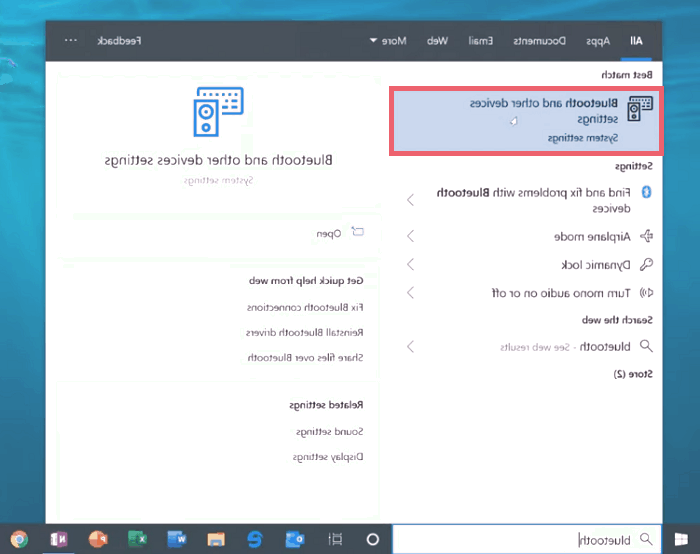The image size is (700, 554).
Task: Switch to the Apps search tab
Action: click(x=598, y=41)
